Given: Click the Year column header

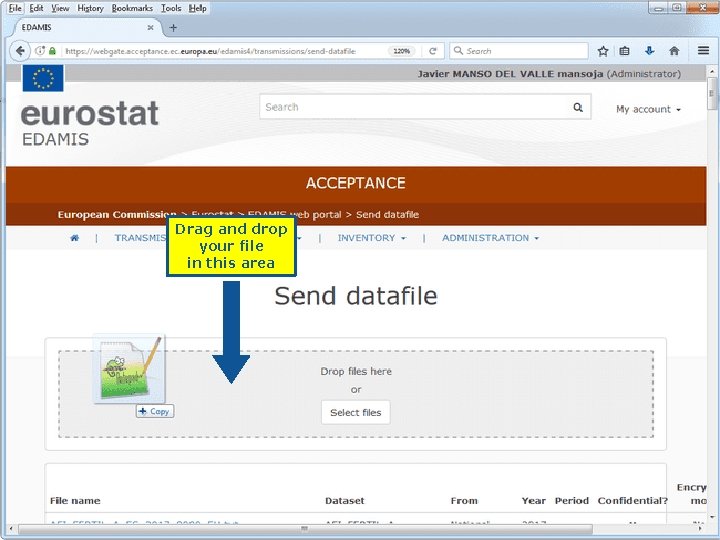Looking at the screenshot, I should 534,501.
